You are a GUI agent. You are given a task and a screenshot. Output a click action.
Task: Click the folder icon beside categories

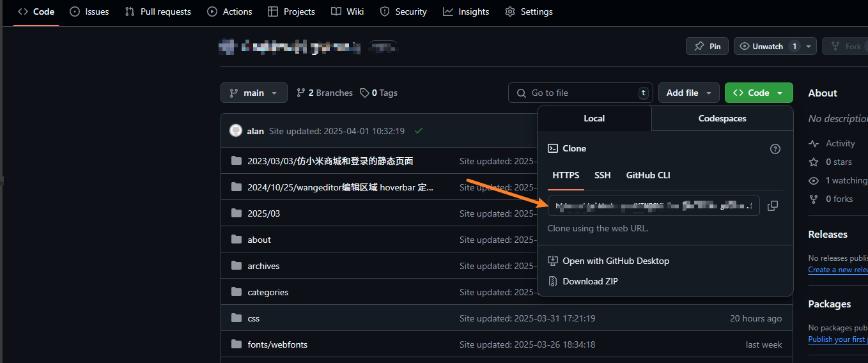click(x=236, y=291)
